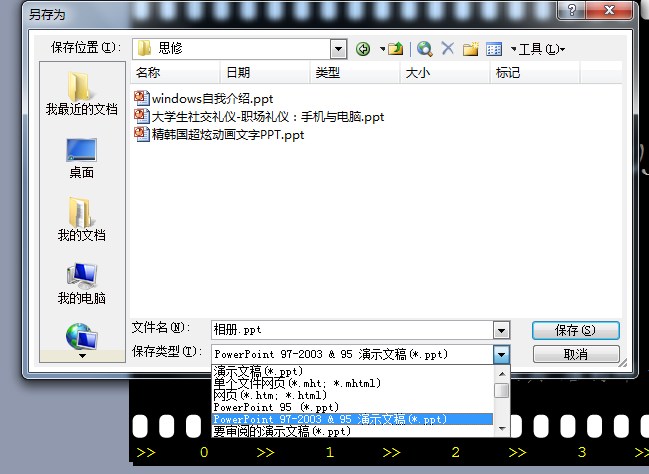Collapse the 保存类型 dropdown arrow

pos(501,354)
